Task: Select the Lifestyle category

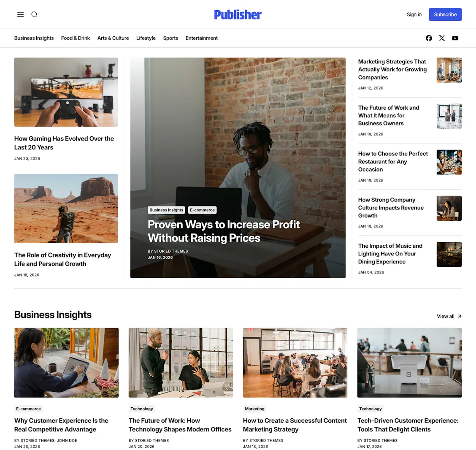Action: (146, 38)
